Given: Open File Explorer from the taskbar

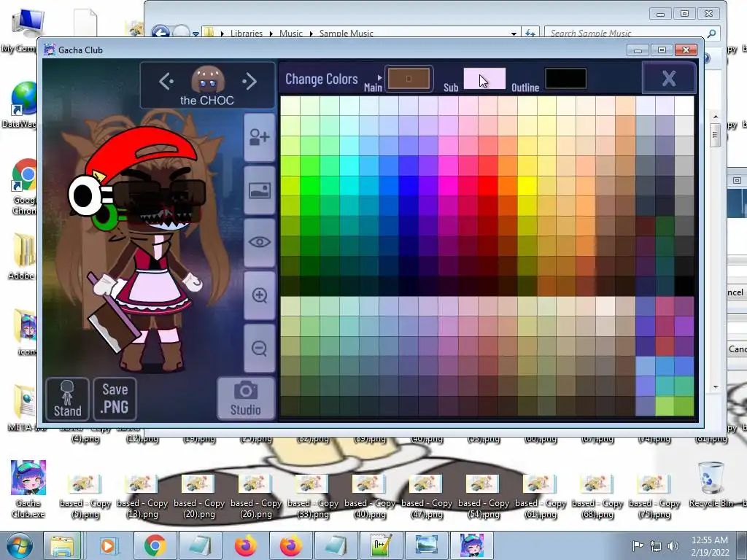Looking at the screenshot, I should click(x=63, y=545).
